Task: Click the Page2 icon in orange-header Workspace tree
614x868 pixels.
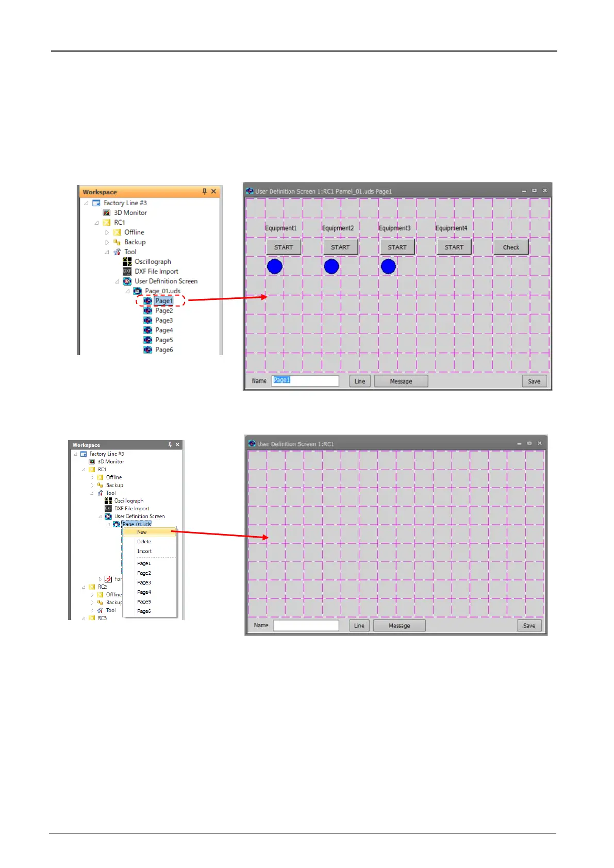Action: point(147,311)
